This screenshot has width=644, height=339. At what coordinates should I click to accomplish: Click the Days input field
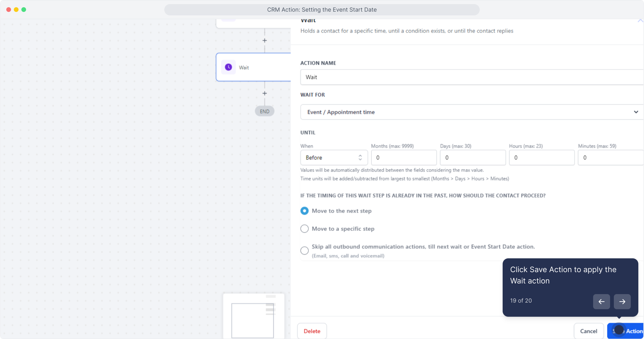tap(472, 158)
